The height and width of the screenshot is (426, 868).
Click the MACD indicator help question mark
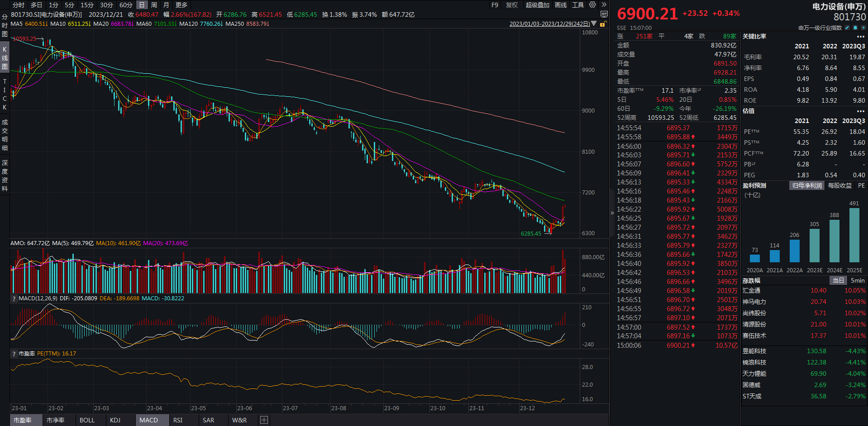tap(14, 298)
